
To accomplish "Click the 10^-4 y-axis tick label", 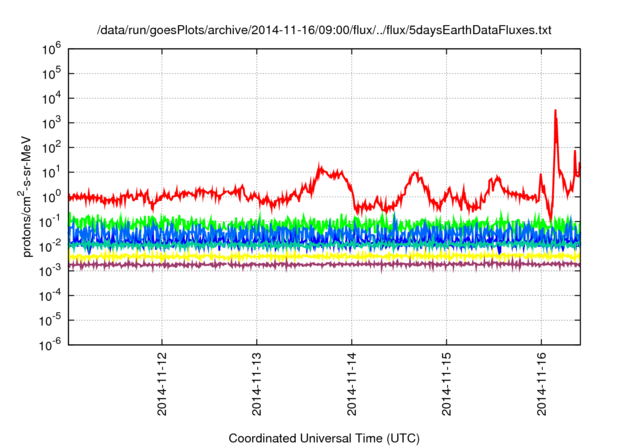I will [50, 296].
